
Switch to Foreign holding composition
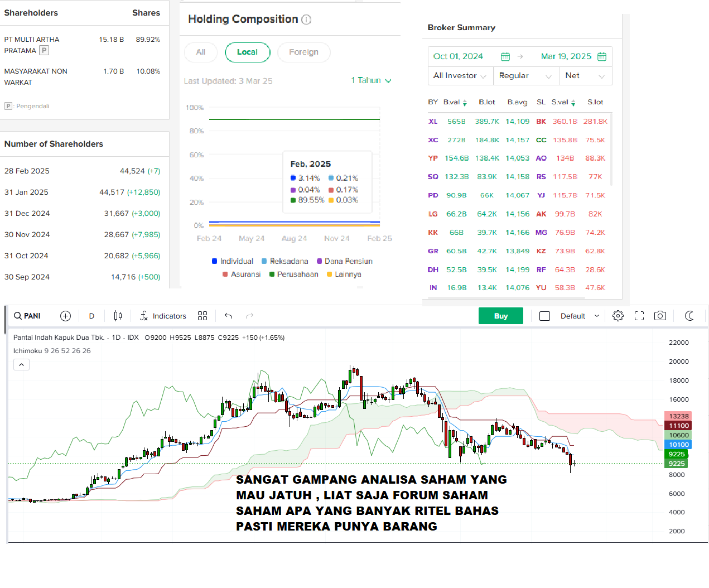click(303, 52)
